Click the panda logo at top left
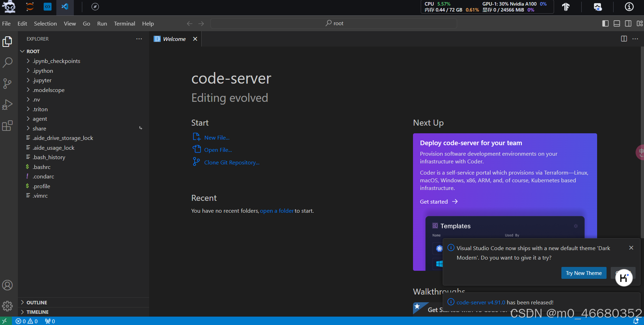644x325 pixels. [9, 7]
